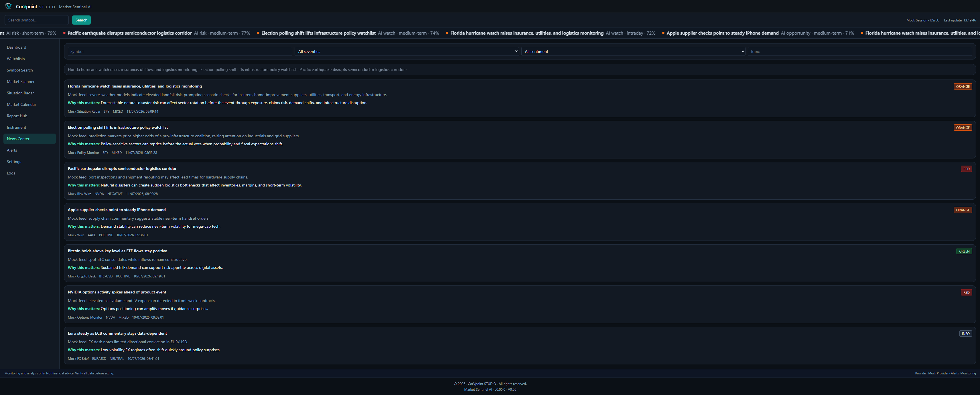This screenshot has width=980, height=395.
Task: Click AAPL symbol tag on Apple card
Action: pos(91,235)
